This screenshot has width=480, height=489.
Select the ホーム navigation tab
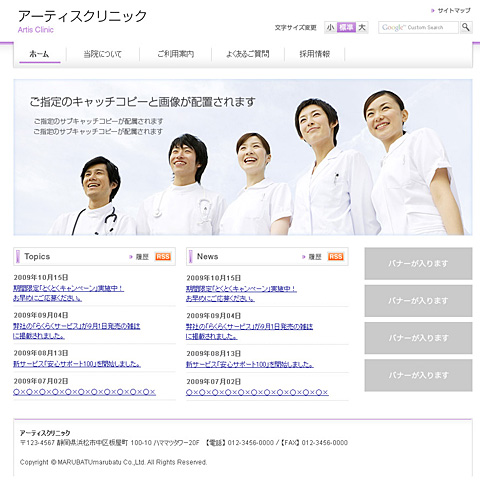coord(39,54)
